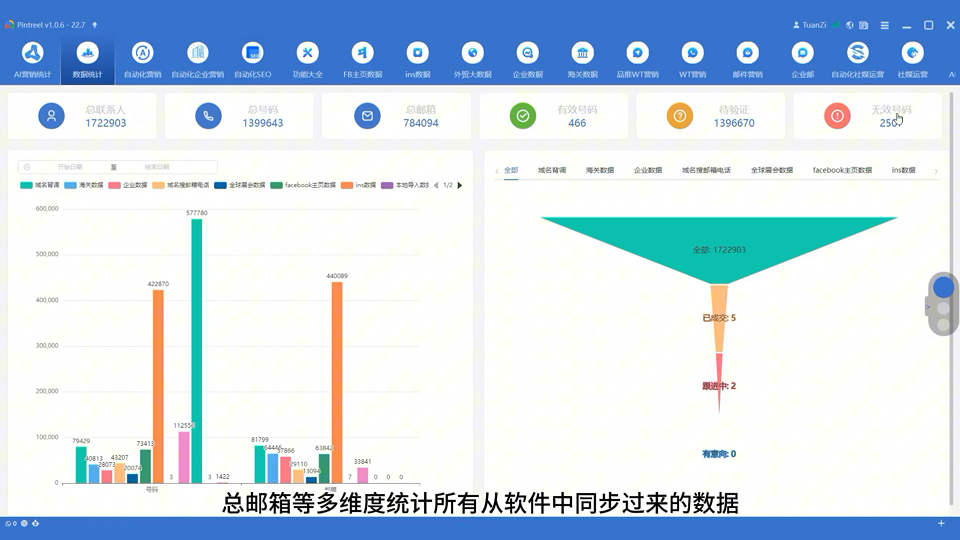
Task: Open the WT营销 module
Action: (x=692, y=59)
